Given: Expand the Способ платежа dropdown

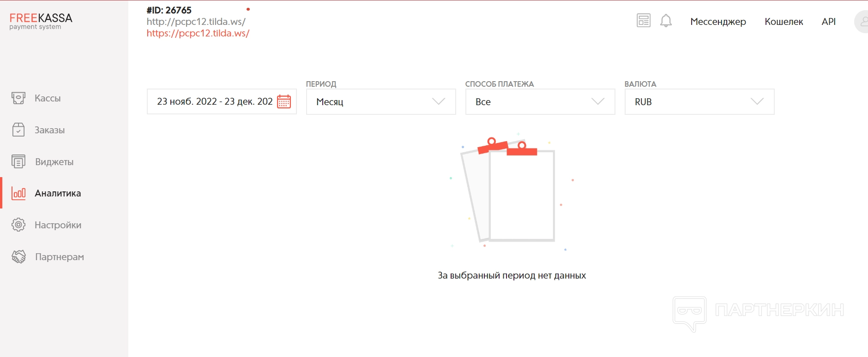Looking at the screenshot, I should click(x=540, y=102).
